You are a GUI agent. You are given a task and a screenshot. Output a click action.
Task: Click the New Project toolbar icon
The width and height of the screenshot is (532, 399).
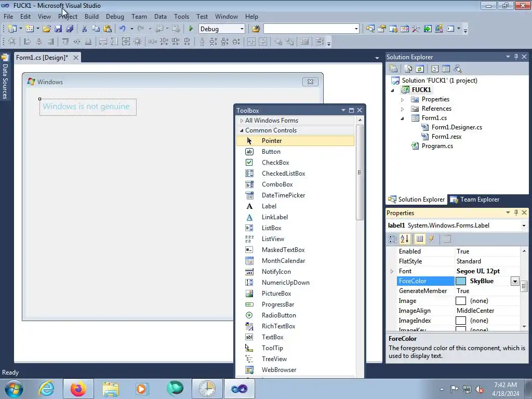[x=12, y=29]
